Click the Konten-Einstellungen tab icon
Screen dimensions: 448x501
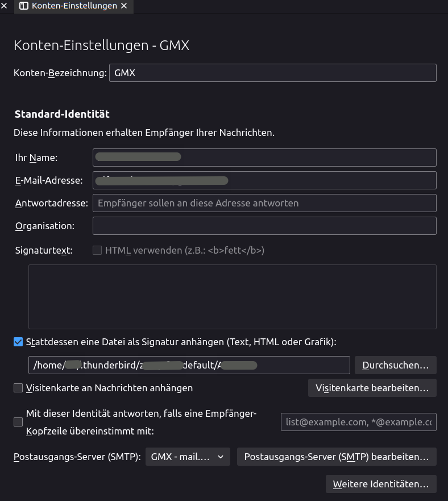pos(23,6)
